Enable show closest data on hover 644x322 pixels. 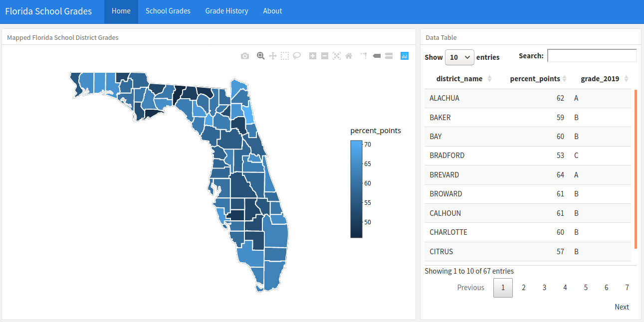coord(377,56)
